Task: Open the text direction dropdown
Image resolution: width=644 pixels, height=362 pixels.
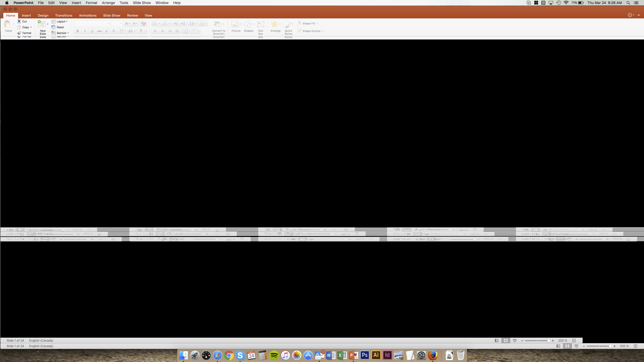Action: [186, 31]
